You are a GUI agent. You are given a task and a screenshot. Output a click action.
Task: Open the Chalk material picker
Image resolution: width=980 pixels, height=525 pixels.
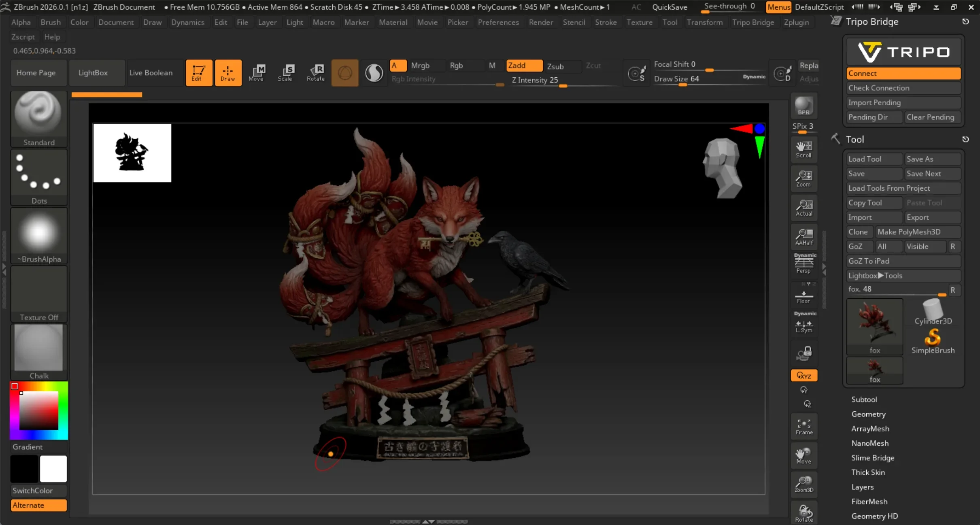39,352
